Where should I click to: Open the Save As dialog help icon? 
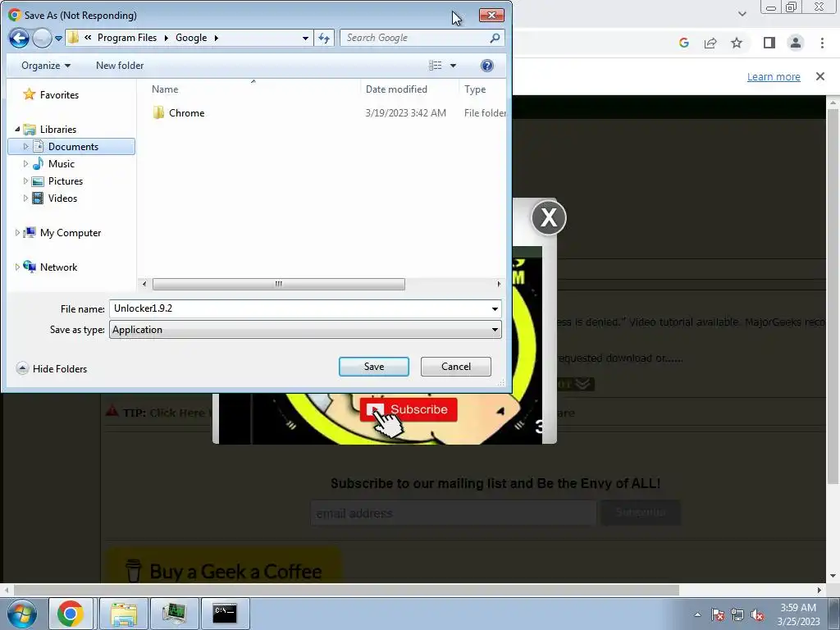pyautogui.click(x=487, y=66)
